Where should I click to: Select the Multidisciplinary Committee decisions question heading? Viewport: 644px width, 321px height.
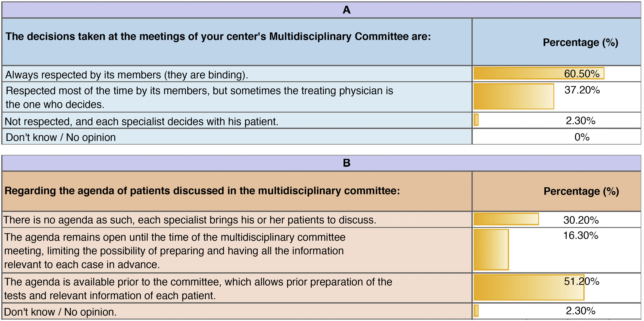click(x=218, y=37)
